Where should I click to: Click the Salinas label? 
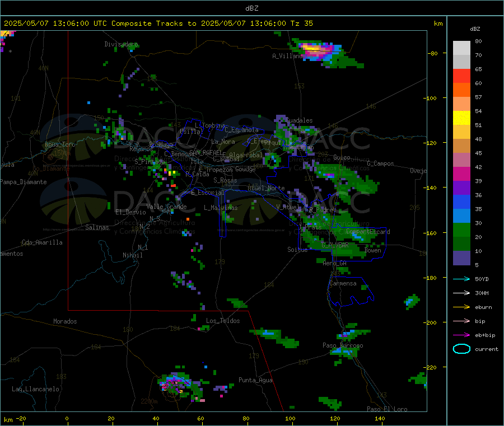pos(97,227)
